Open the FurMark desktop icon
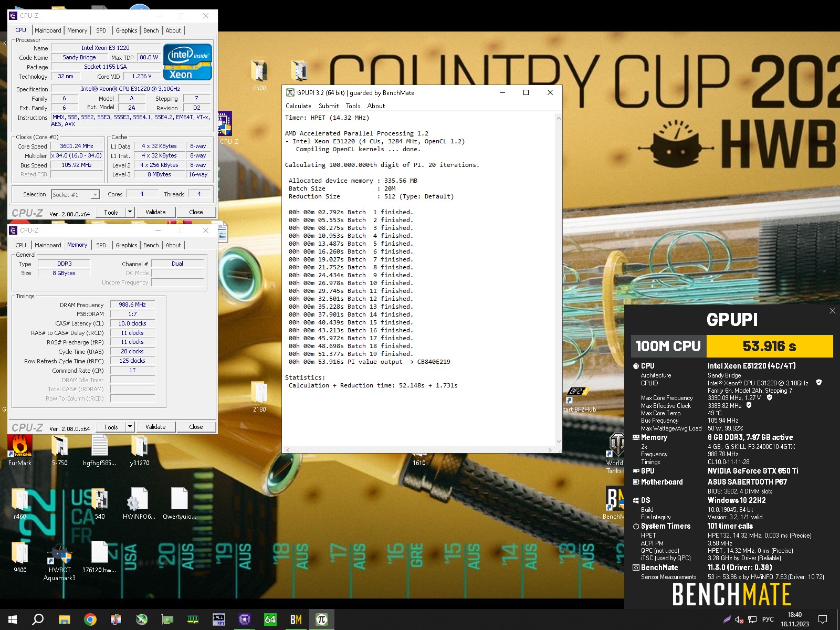This screenshot has width=840, height=630. tap(19, 450)
